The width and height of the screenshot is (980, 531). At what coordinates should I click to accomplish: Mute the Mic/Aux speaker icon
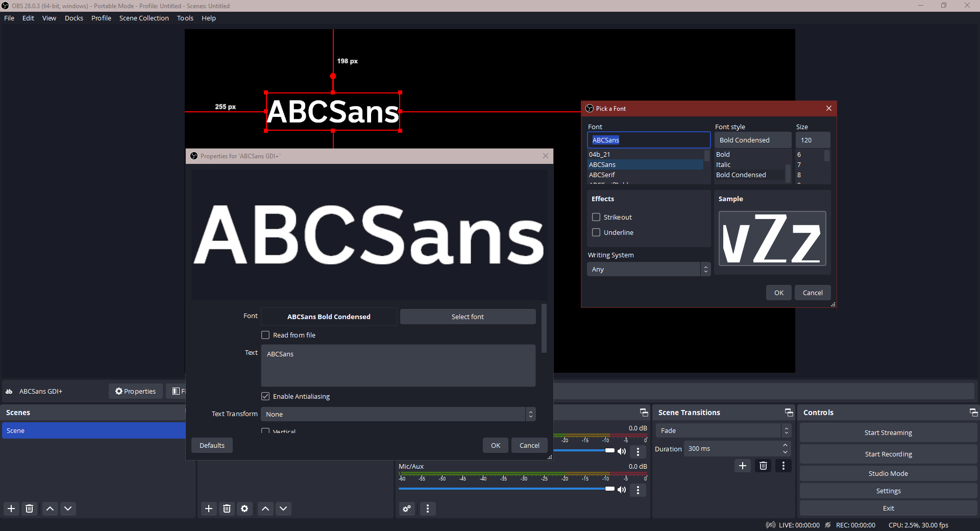coord(622,490)
